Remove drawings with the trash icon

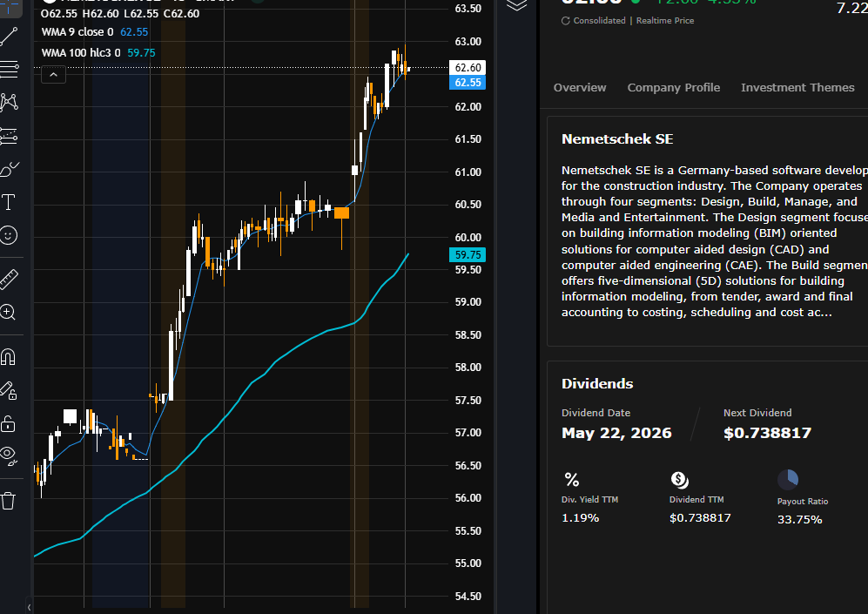click(x=9, y=501)
